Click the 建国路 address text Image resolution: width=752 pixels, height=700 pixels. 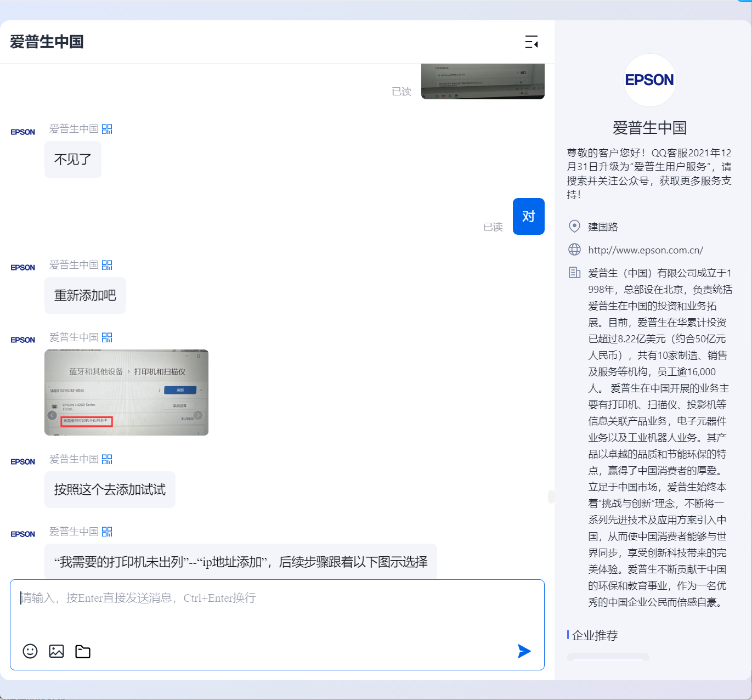click(x=603, y=227)
